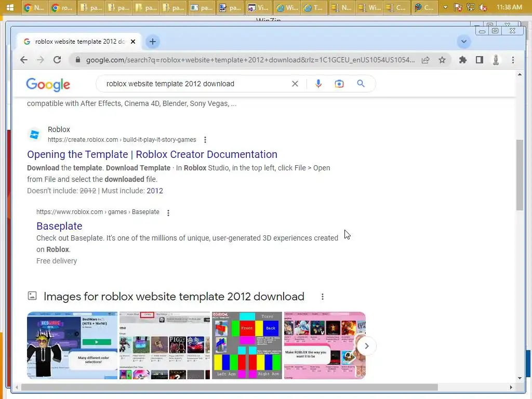Click the Windows Start button
This screenshot has width=532, height=399.
[10, 7]
